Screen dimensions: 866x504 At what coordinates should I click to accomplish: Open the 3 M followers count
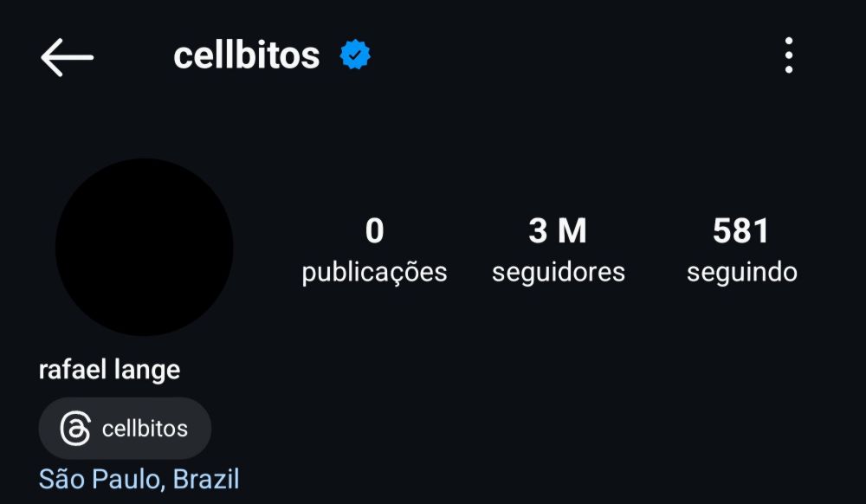coord(557,230)
